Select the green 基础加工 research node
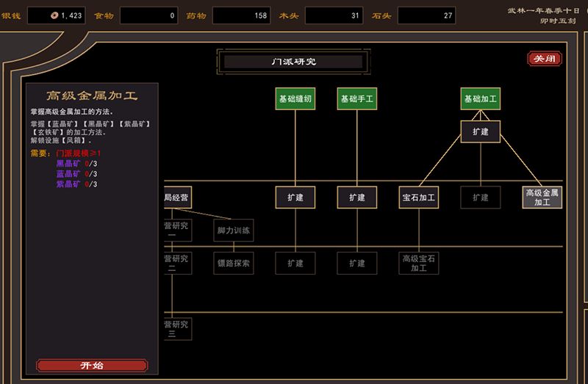This screenshot has height=384, width=588. point(481,99)
